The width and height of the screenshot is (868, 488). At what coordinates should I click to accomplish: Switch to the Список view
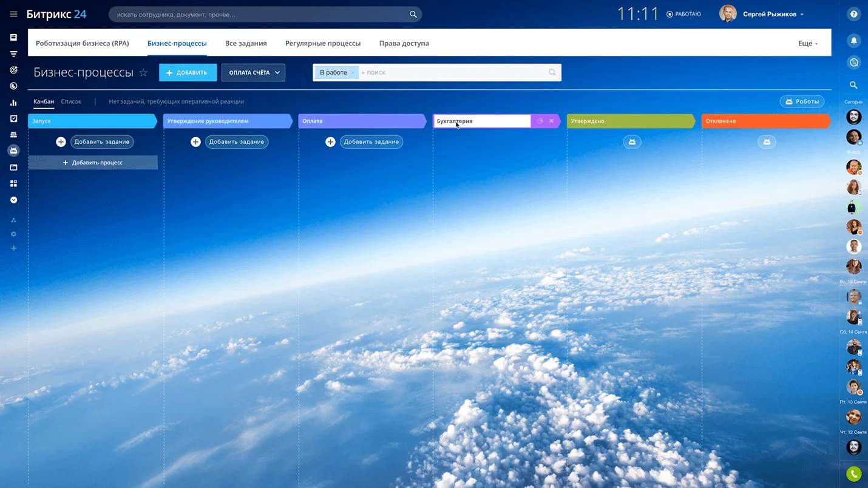pyautogui.click(x=71, y=102)
